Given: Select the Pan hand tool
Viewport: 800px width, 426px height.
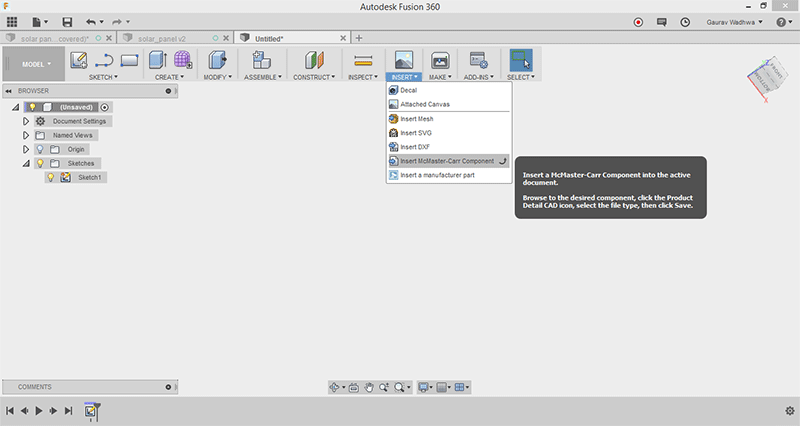Looking at the screenshot, I should coord(368,388).
